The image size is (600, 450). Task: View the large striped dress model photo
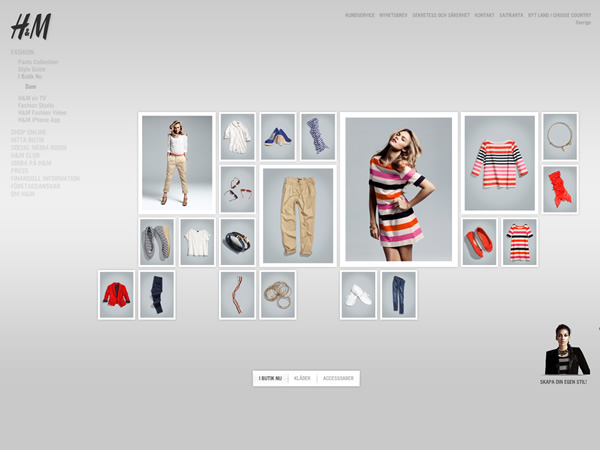point(398,189)
